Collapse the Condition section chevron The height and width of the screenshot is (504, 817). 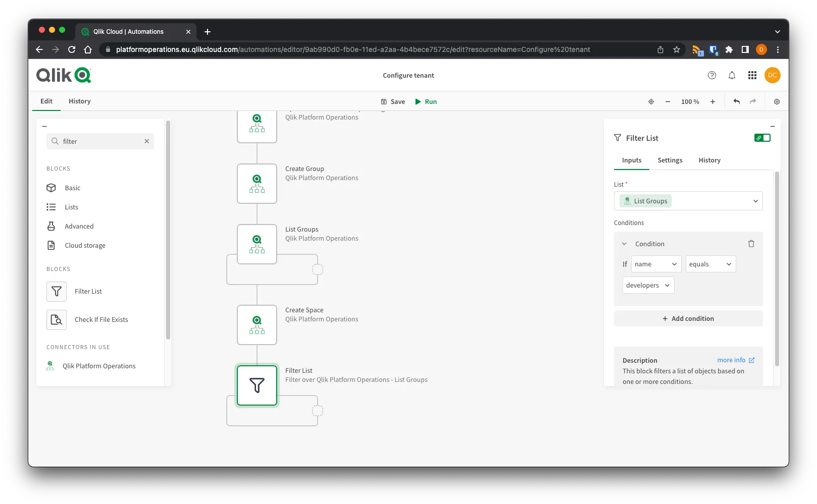624,244
